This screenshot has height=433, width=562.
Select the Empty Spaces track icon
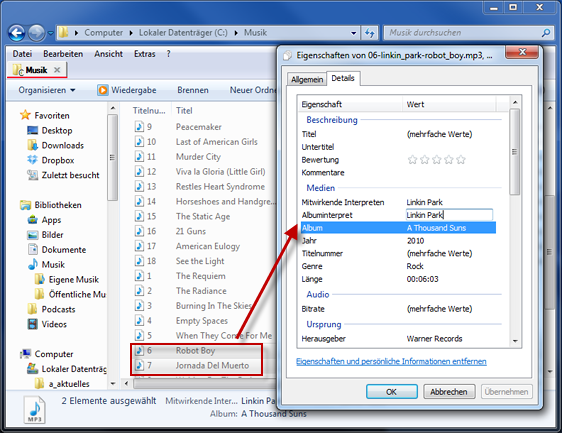tap(139, 320)
